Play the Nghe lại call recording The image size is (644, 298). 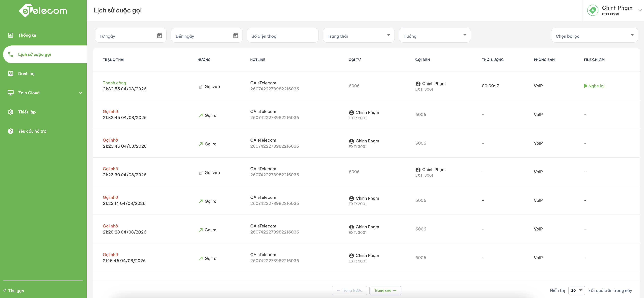coord(594,86)
